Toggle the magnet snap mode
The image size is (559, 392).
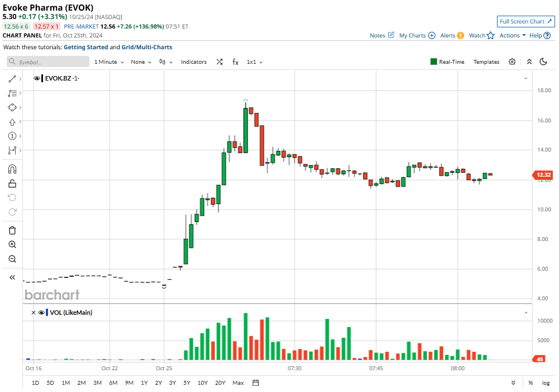click(12, 169)
